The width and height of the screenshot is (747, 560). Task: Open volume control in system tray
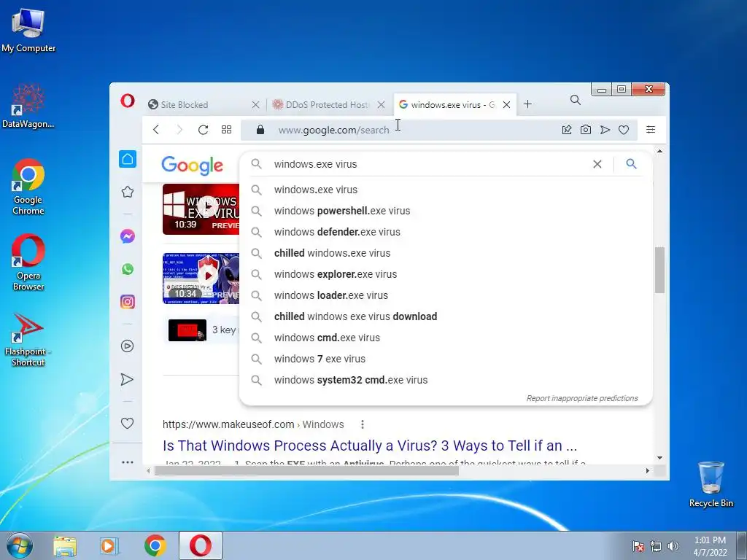click(x=673, y=547)
